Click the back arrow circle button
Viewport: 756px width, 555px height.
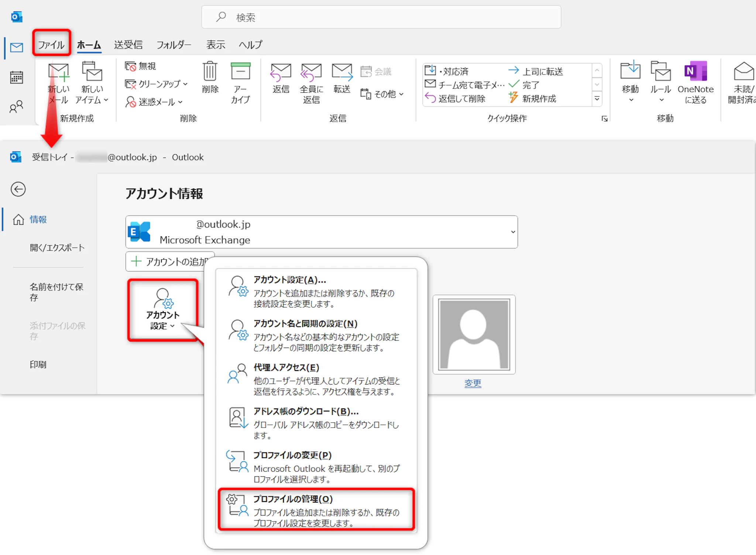[x=18, y=189]
